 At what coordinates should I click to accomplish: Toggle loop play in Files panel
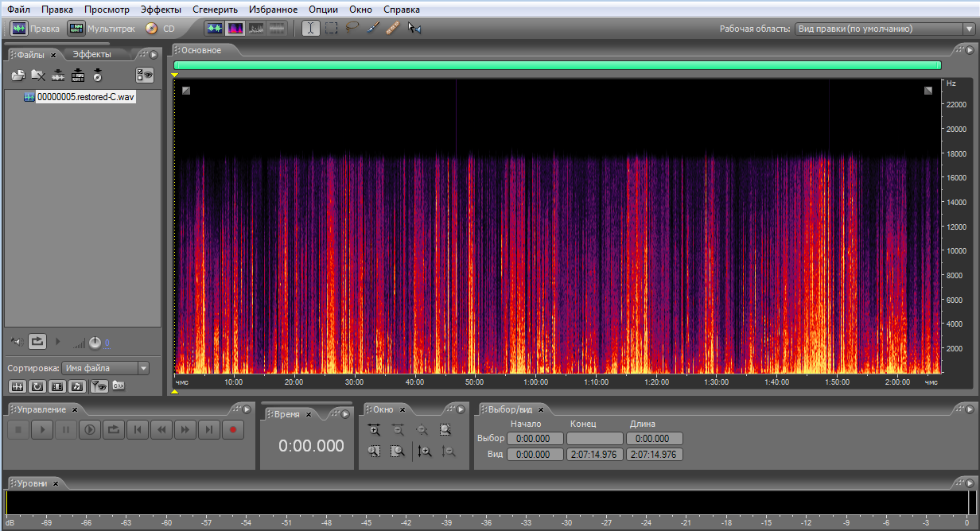point(37,342)
